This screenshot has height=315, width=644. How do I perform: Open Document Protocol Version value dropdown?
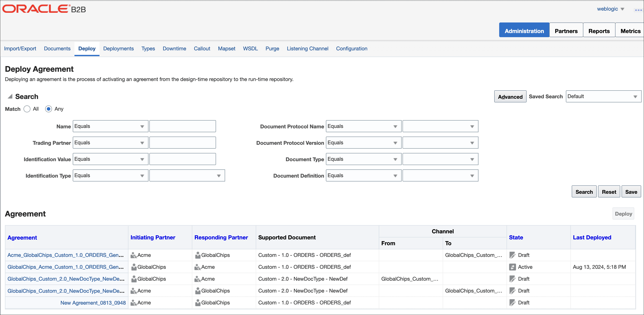click(440, 143)
